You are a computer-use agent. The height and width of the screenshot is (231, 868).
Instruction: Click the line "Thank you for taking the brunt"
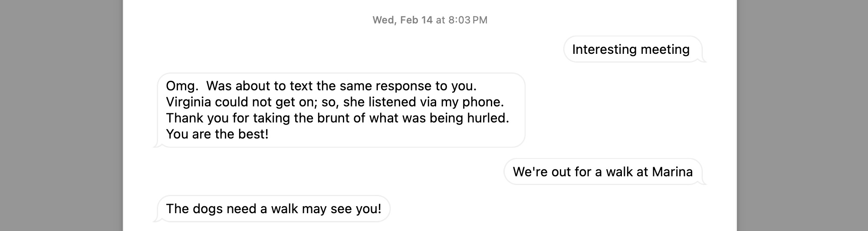337,118
